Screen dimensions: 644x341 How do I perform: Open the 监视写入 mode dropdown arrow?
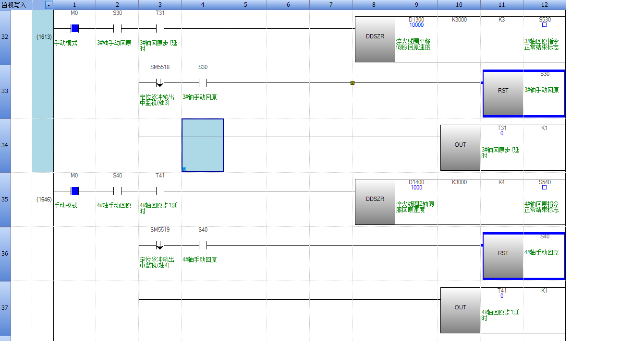point(49,5)
